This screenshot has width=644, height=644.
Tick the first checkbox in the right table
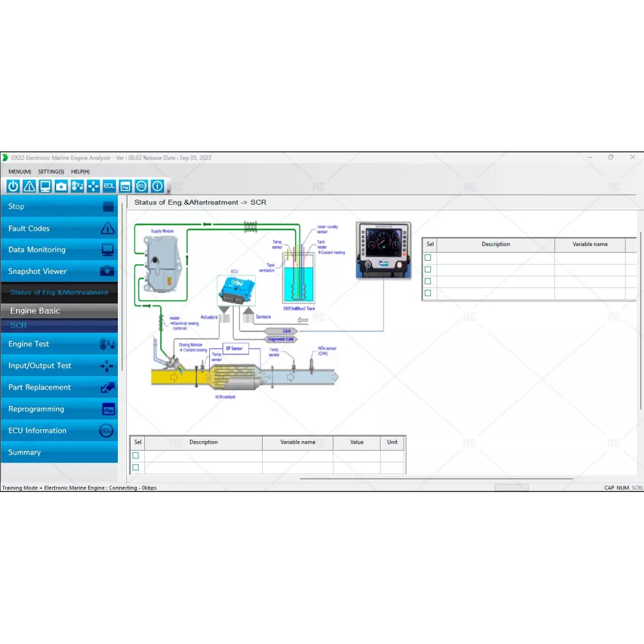(428, 258)
